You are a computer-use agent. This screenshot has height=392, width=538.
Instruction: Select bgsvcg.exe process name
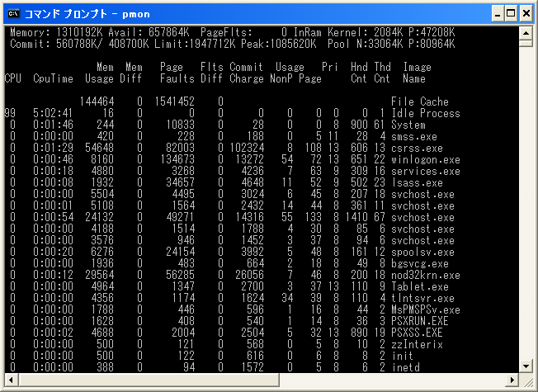[x=420, y=263]
